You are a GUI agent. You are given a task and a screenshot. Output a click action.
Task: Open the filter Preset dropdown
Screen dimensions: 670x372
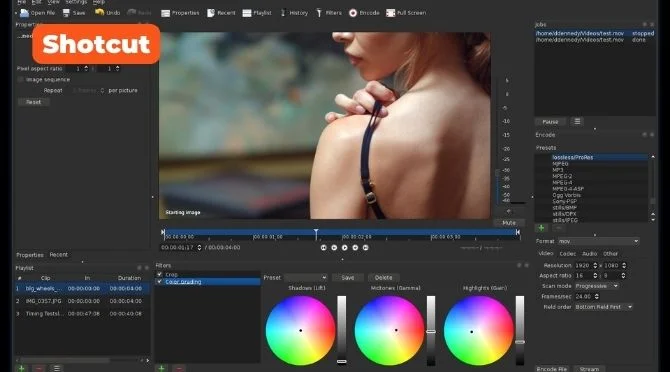306,278
